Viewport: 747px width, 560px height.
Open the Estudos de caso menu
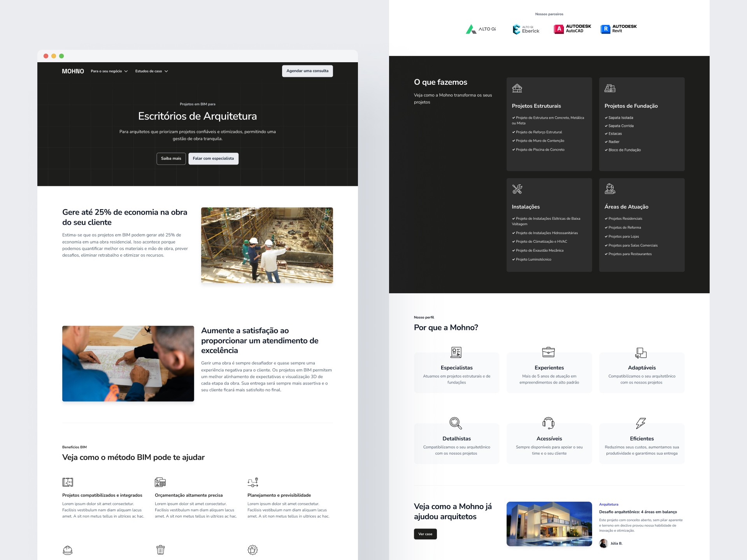click(148, 71)
